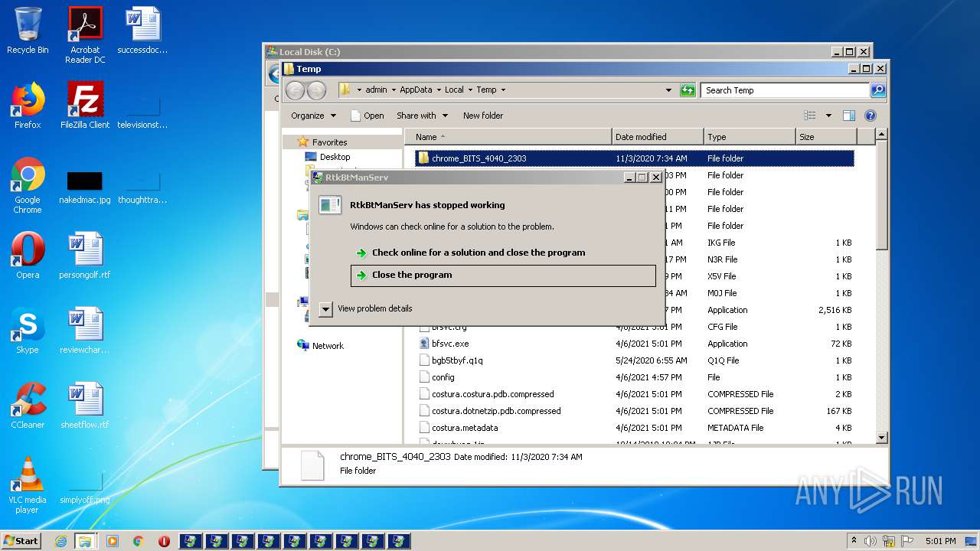Click the clock showing 5:01 PM
The height and width of the screenshot is (551, 980).
[940, 541]
